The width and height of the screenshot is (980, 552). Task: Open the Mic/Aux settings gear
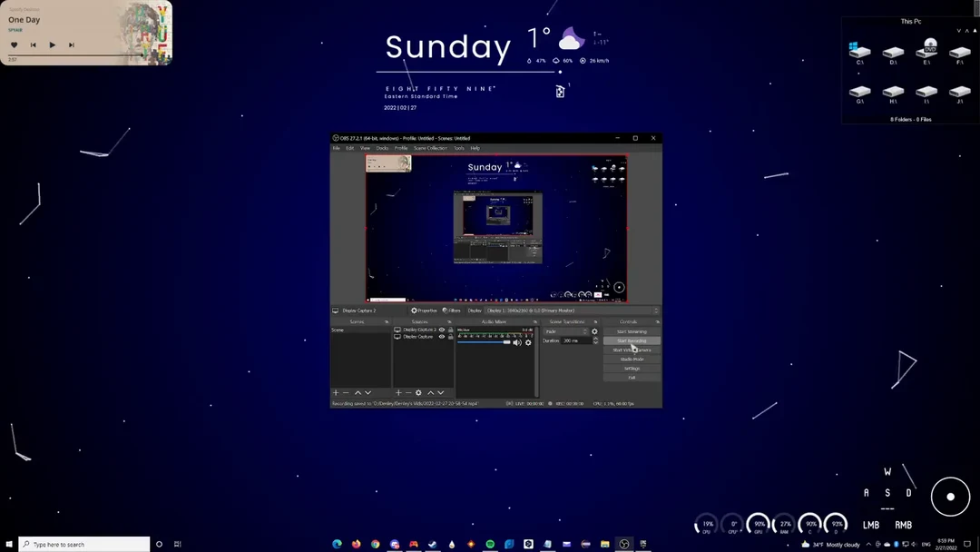coord(529,342)
